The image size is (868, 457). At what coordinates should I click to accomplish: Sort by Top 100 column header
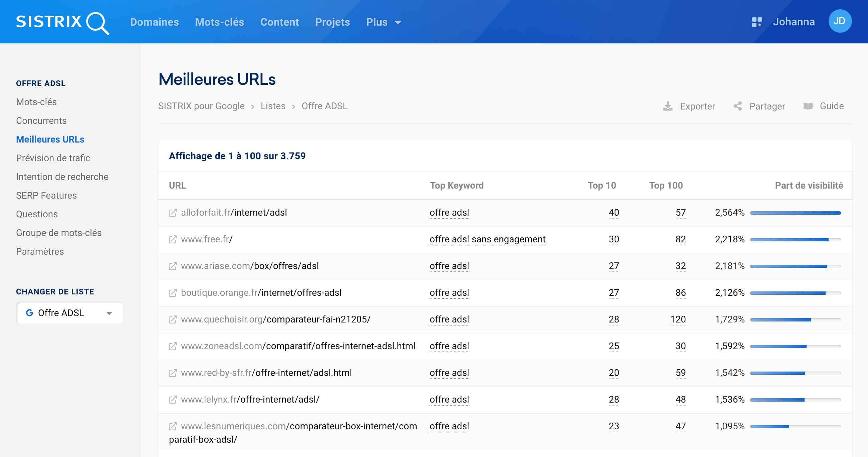tap(666, 185)
